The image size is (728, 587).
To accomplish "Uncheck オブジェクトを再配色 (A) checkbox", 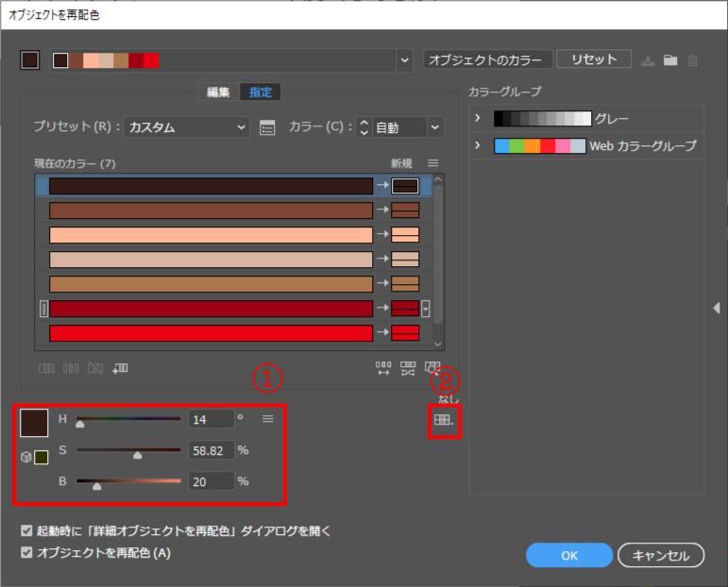I will coord(26,553).
